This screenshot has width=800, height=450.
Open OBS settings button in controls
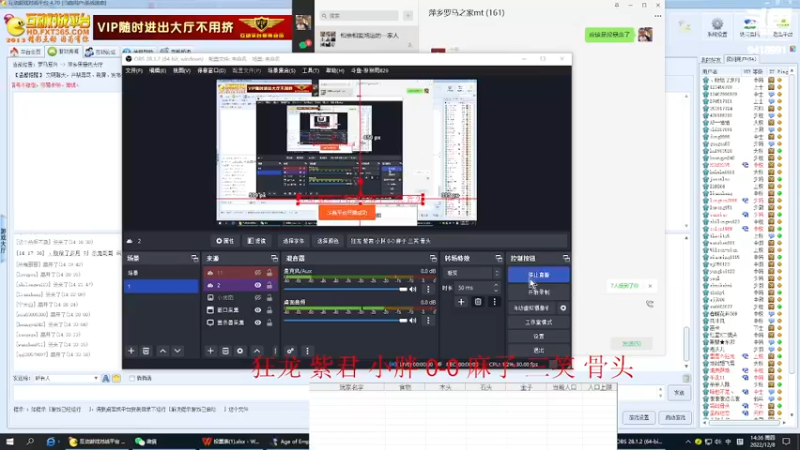(x=538, y=336)
